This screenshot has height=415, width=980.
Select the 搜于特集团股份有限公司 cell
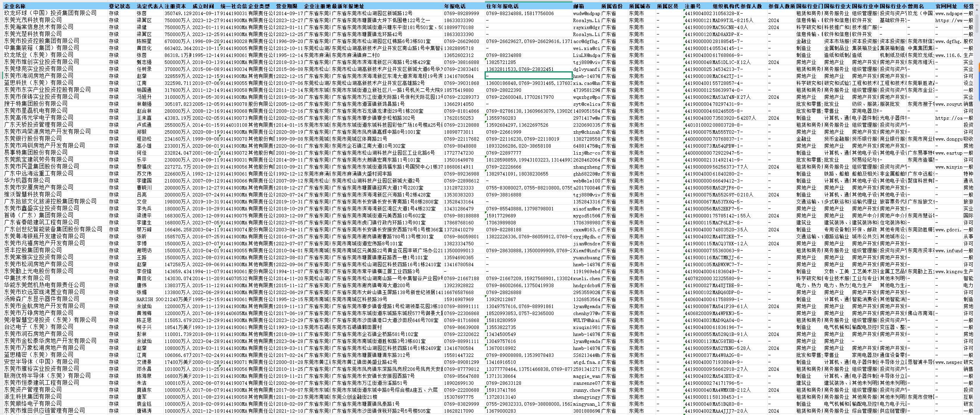(36, 104)
